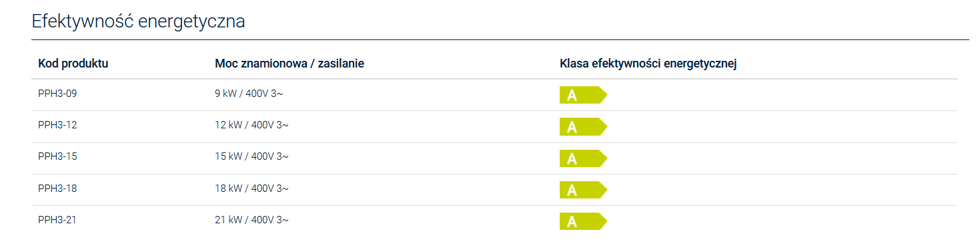This screenshot has width=980, height=246.
Task: Click the 'Kod produktu' column header
Action: pyautogui.click(x=73, y=64)
